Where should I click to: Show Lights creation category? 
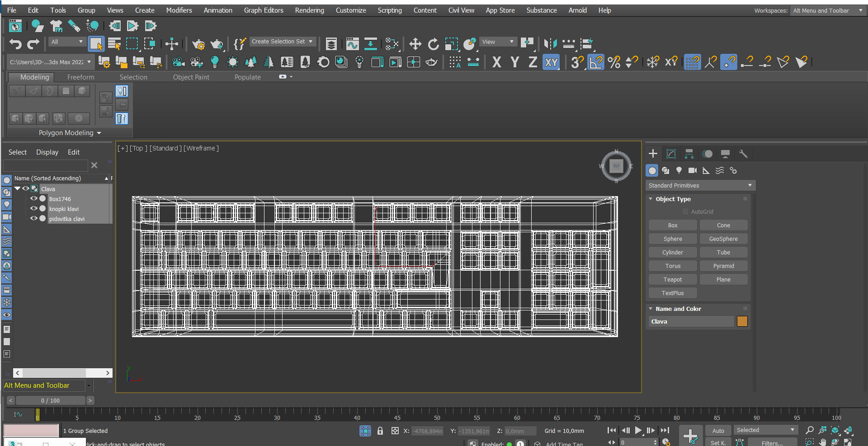click(679, 170)
